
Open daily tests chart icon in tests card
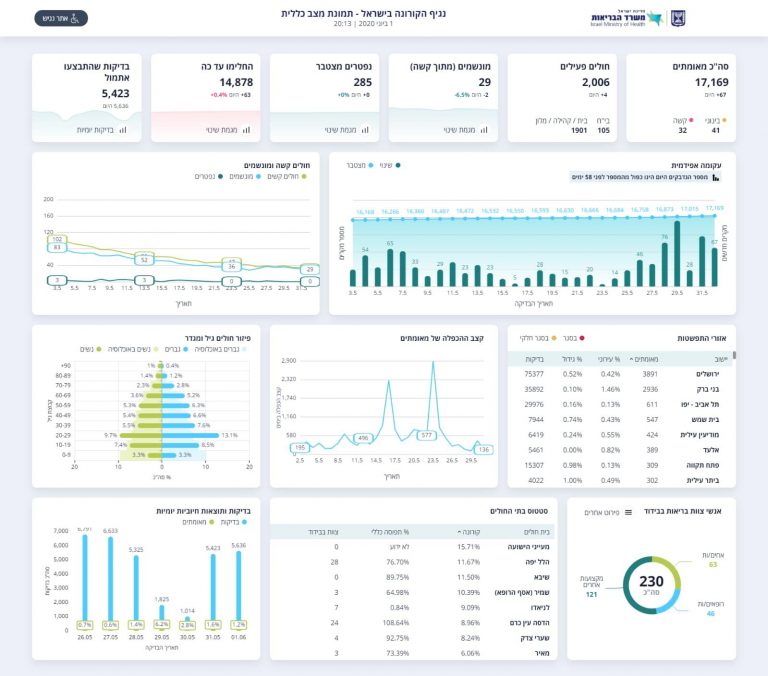tap(123, 129)
